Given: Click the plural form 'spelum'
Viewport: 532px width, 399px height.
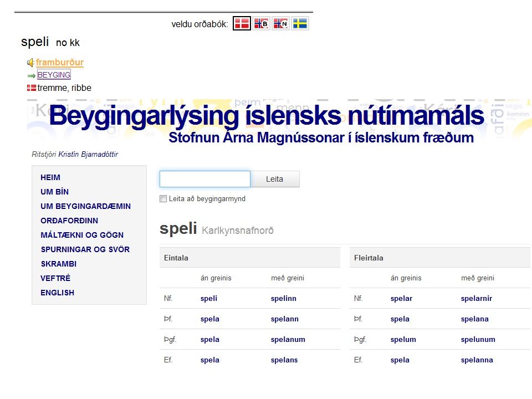Looking at the screenshot, I should pos(403,340).
